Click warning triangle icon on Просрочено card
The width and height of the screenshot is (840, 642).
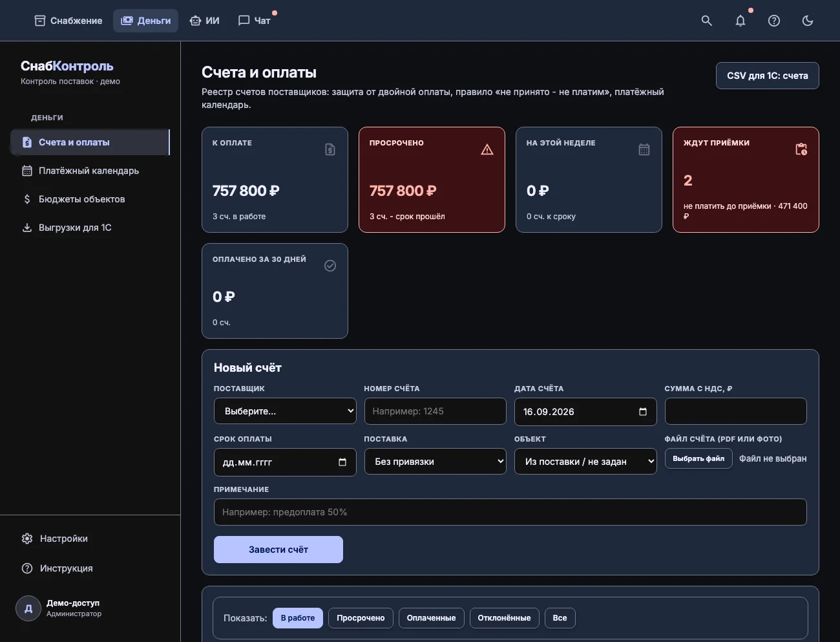487,149
